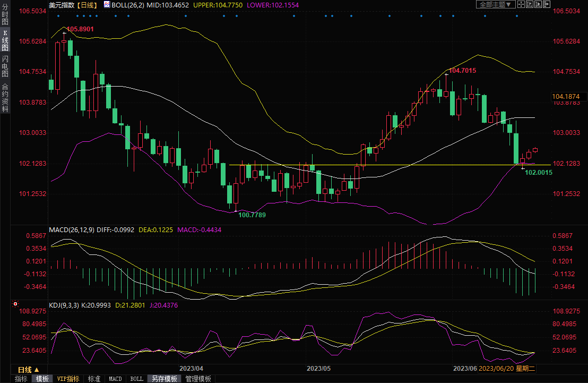This screenshot has height=383, width=588.
Task: Open the 合约资料 side tab
Action: coord(5,98)
